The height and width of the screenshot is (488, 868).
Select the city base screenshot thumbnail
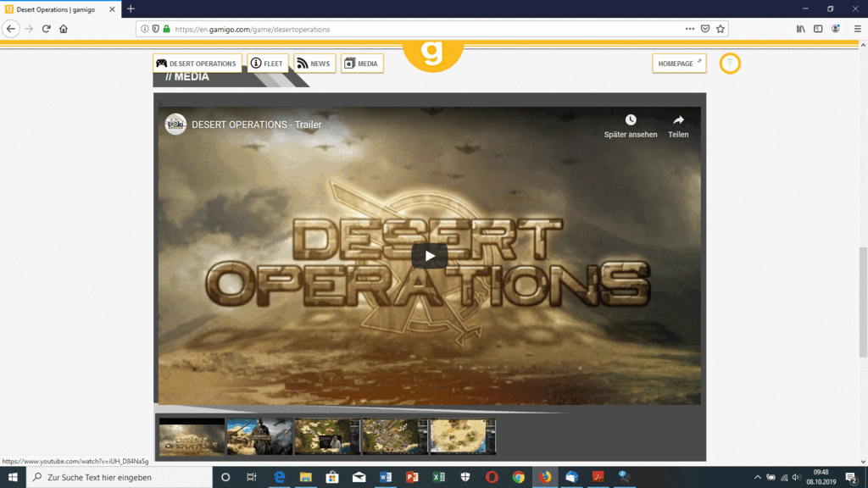tap(395, 436)
